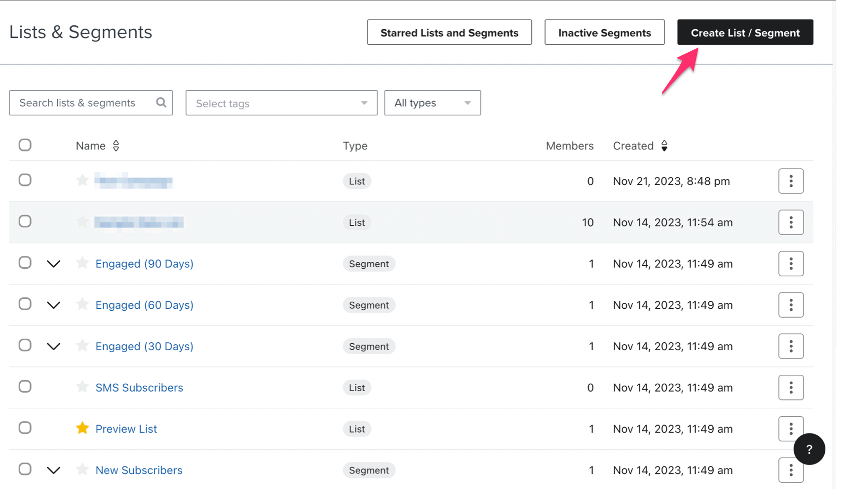Sort by Name column arrows
Screen dimensions: 848x504
point(116,145)
